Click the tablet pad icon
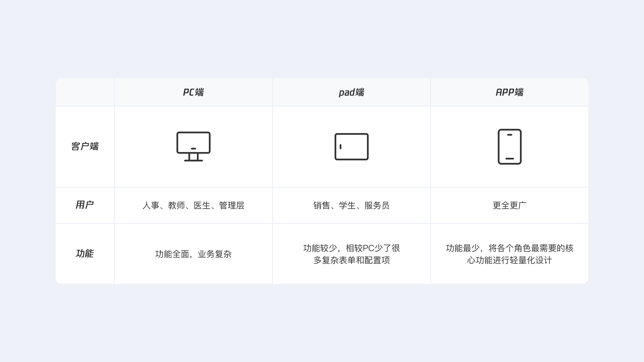This screenshot has height=362, width=644. [x=352, y=147]
